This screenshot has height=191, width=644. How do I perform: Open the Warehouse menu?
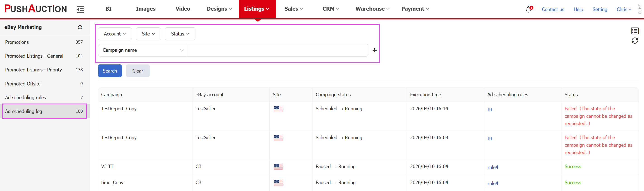372,9
